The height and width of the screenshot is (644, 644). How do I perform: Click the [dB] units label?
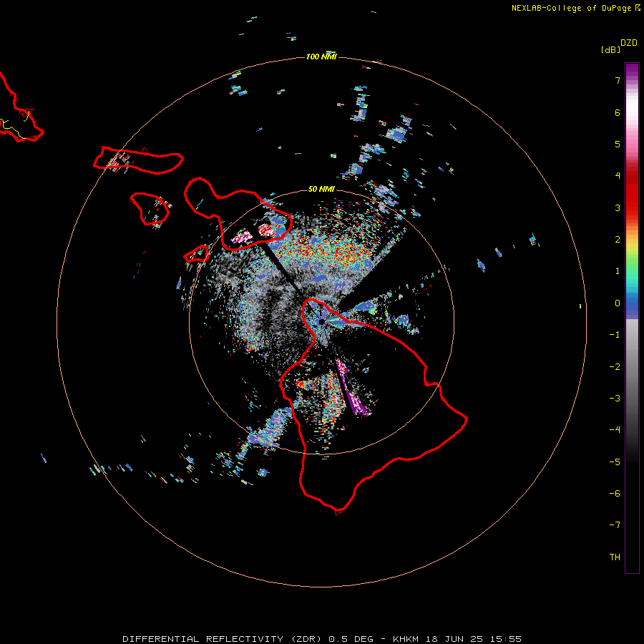click(x=611, y=49)
